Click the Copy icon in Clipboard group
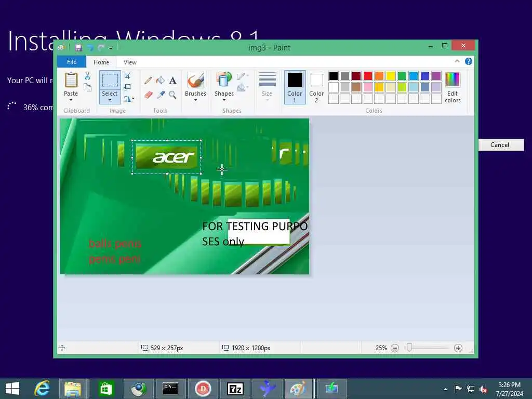The width and height of the screenshot is (532, 399). [x=87, y=87]
